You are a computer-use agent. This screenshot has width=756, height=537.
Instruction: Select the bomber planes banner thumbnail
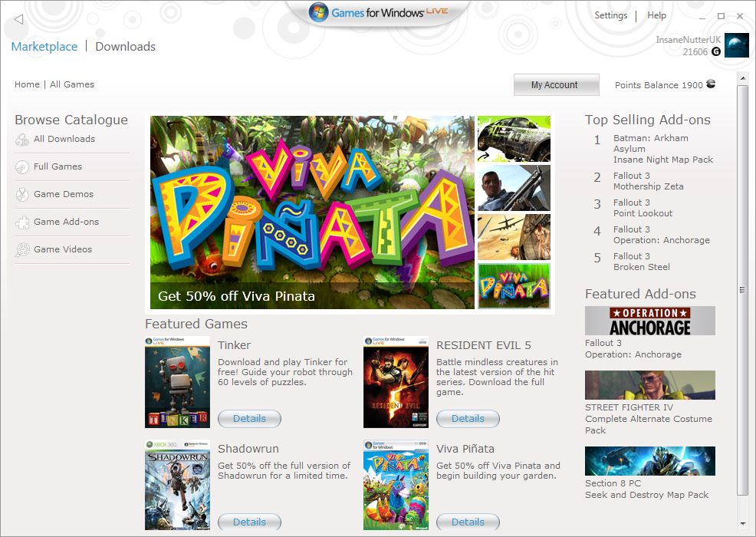[514, 237]
